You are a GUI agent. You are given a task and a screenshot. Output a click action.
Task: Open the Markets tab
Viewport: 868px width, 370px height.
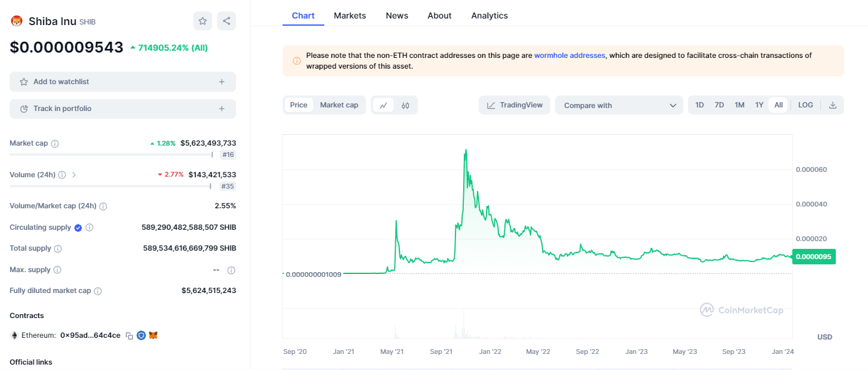(350, 16)
